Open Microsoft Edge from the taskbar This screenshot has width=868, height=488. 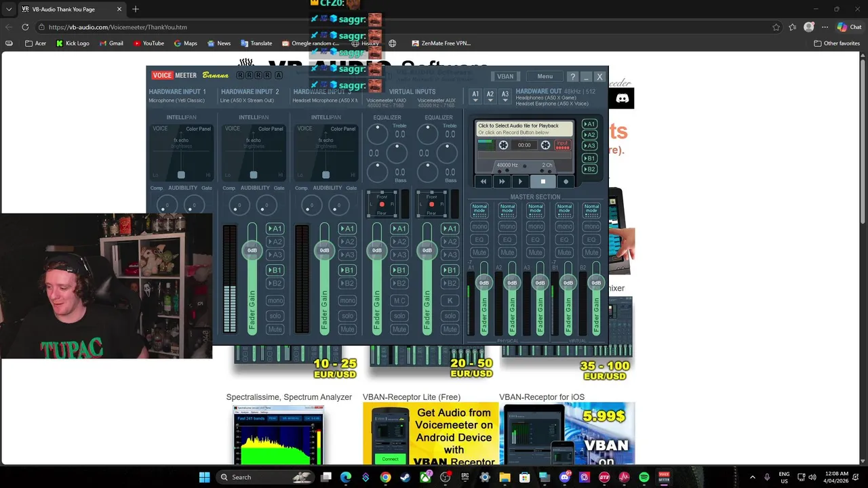click(x=346, y=477)
